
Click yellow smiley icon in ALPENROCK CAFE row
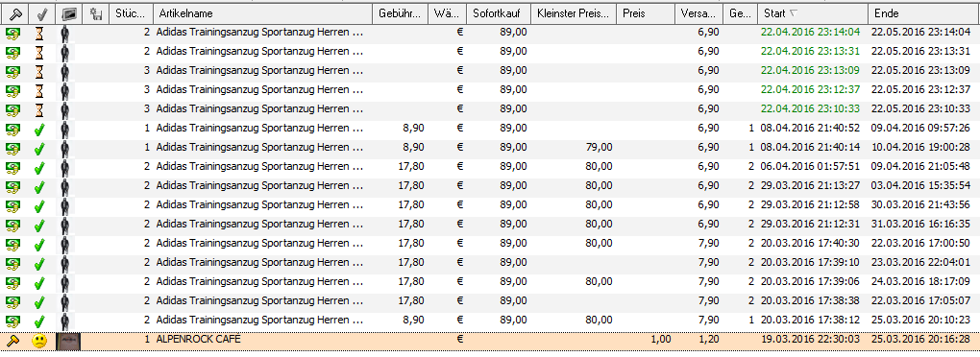[x=39, y=342]
